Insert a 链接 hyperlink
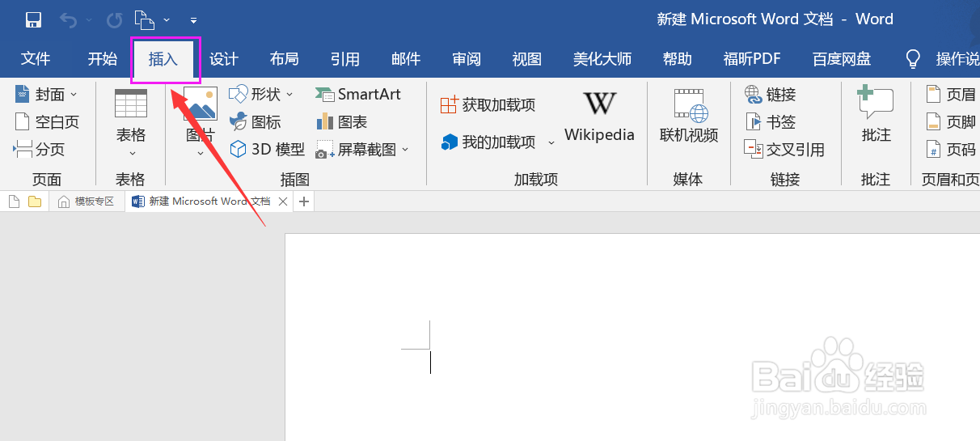 click(x=770, y=95)
